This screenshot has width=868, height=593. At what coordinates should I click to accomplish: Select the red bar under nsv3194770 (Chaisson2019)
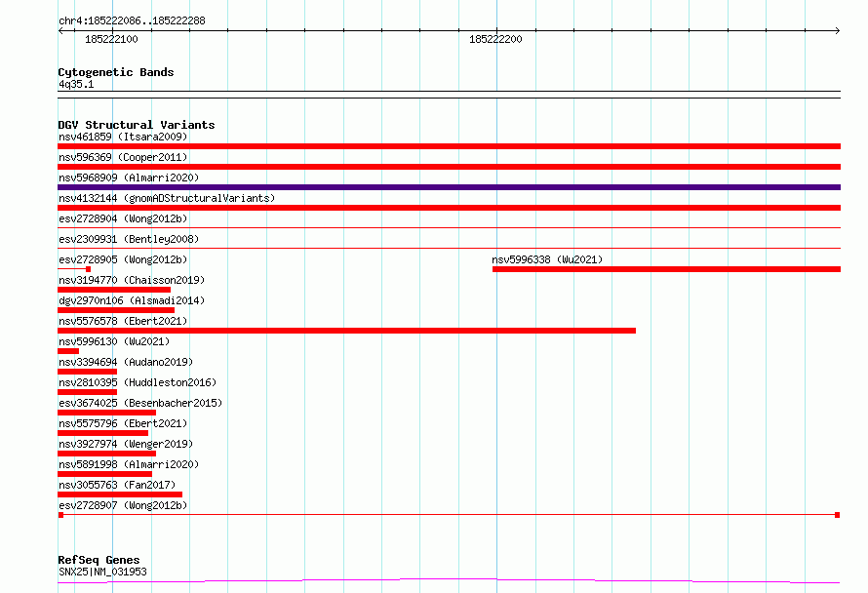[114, 290]
